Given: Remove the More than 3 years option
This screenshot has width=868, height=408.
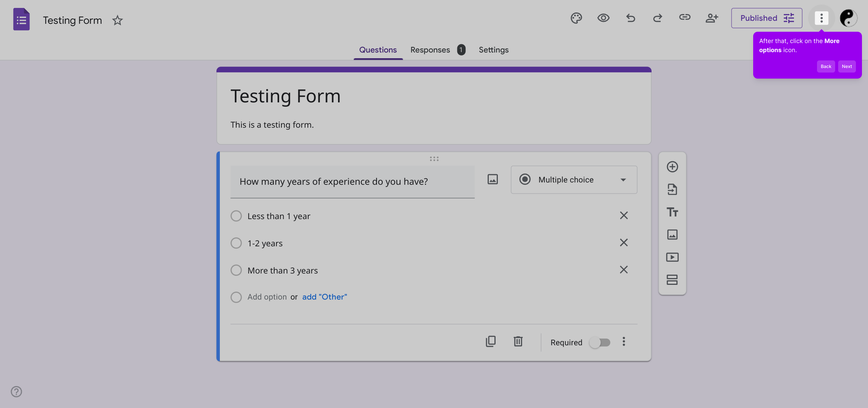Looking at the screenshot, I should click(x=624, y=270).
